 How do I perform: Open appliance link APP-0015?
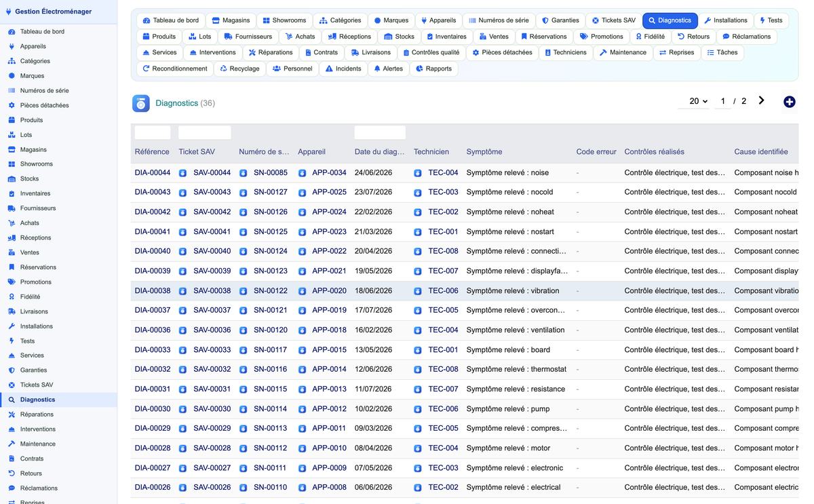point(329,350)
